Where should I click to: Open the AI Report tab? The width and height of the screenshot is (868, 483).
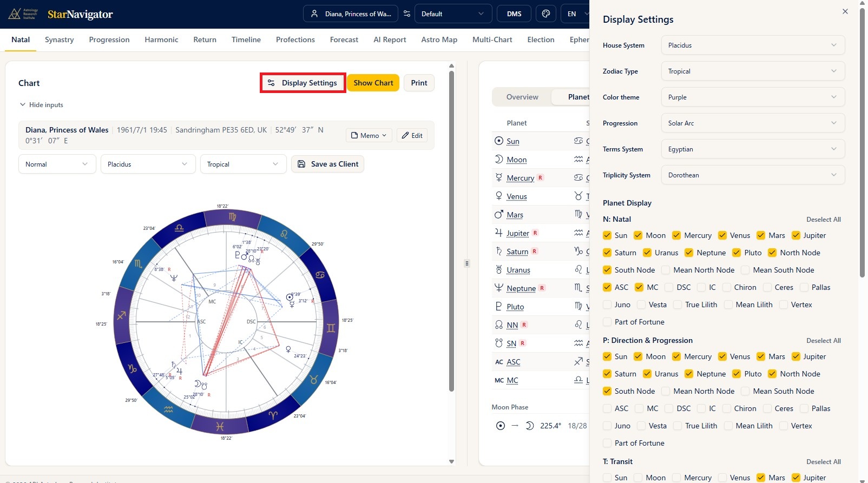pos(390,39)
